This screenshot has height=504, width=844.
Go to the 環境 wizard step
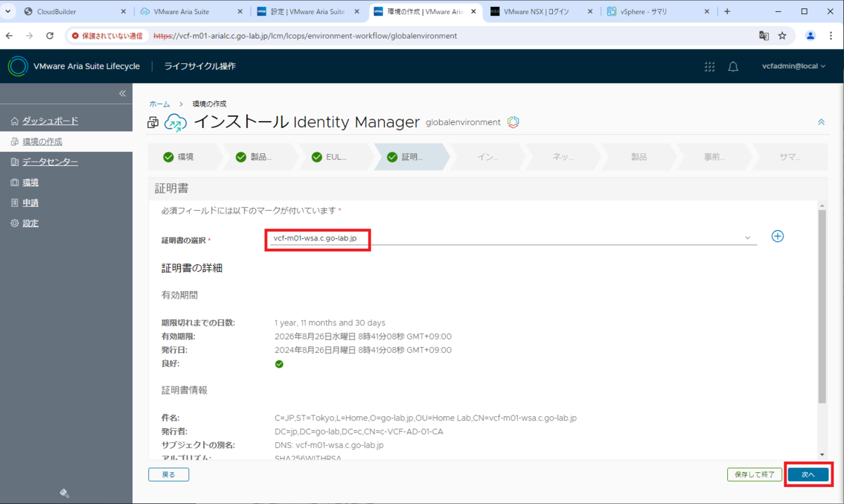click(186, 157)
